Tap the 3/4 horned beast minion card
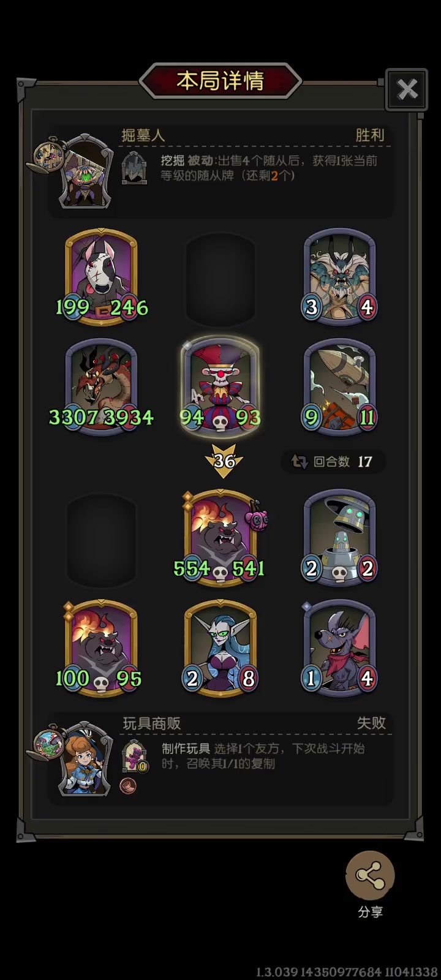 (x=340, y=277)
